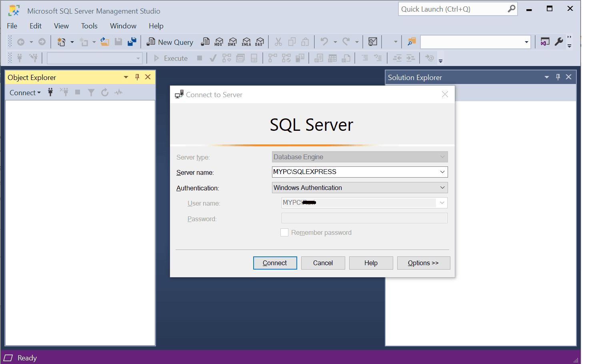Screen dimensions: 612x364
Task: Click the Save All toolbar icon
Action: [132, 42]
